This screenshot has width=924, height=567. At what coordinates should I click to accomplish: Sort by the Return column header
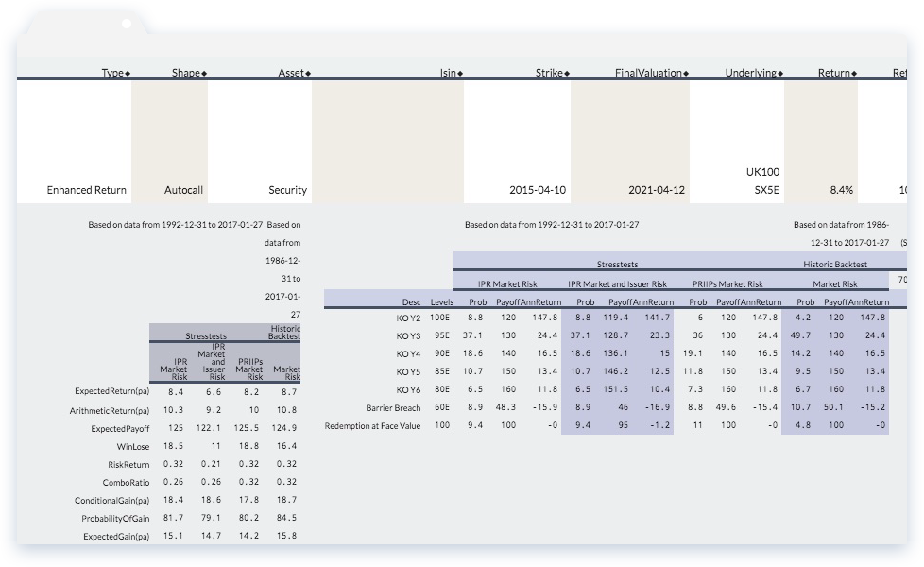pyautogui.click(x=837, y=73)
